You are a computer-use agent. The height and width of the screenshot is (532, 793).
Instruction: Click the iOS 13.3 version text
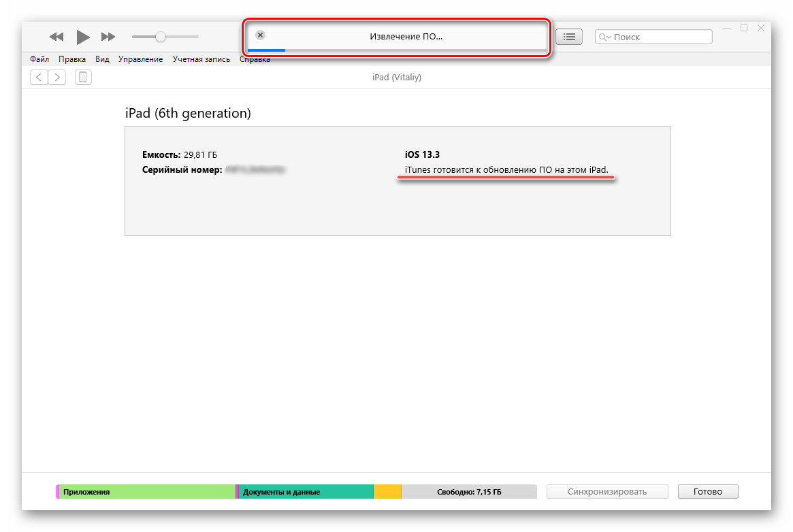422,154
